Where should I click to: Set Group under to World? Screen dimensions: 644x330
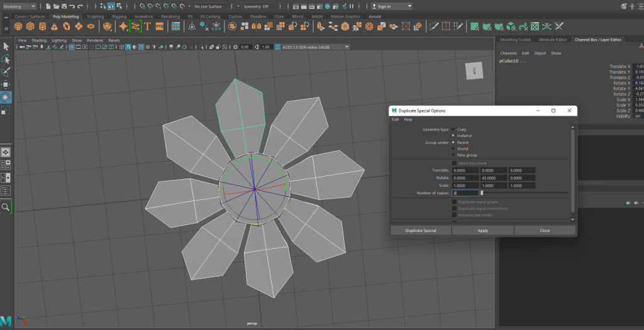(453, 148)
